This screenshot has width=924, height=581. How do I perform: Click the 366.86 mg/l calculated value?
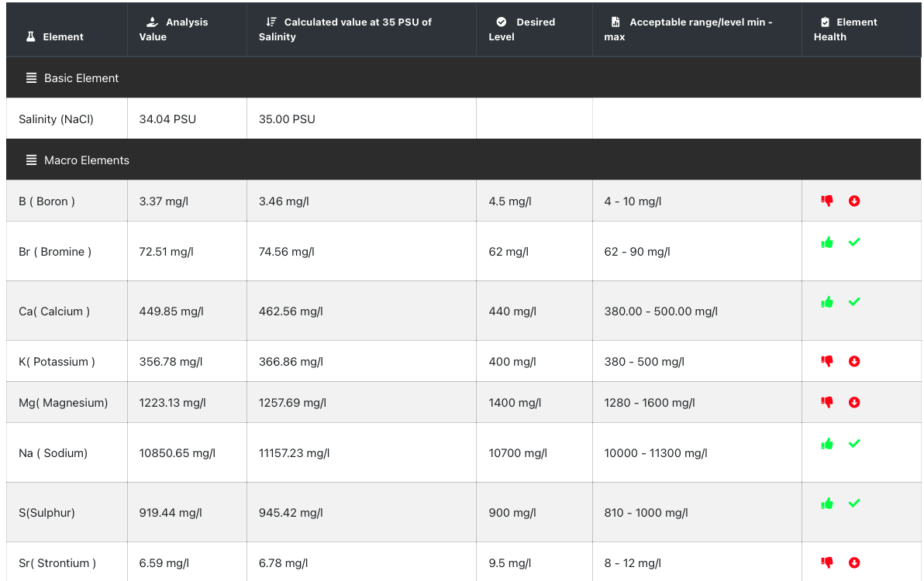(291, 362)
